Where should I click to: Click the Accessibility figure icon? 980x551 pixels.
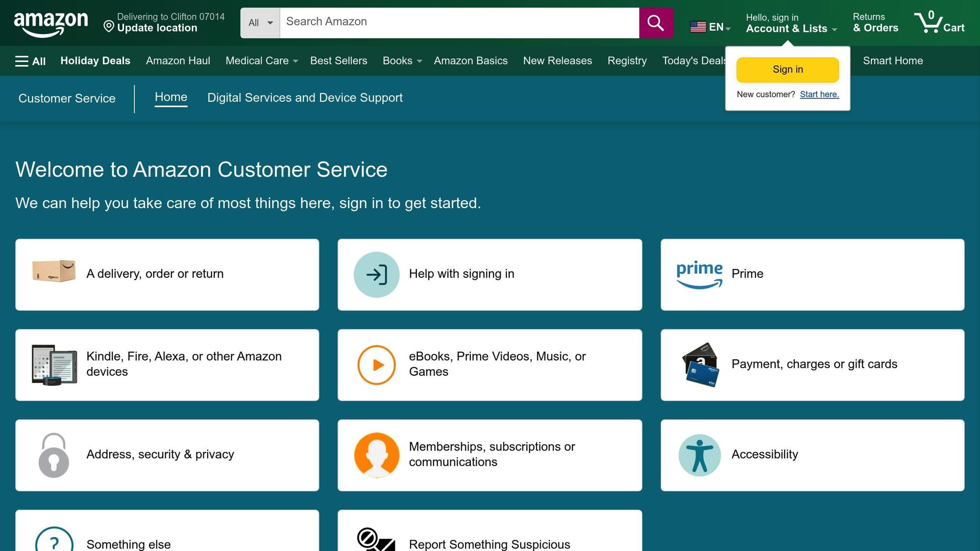[699, 455]
